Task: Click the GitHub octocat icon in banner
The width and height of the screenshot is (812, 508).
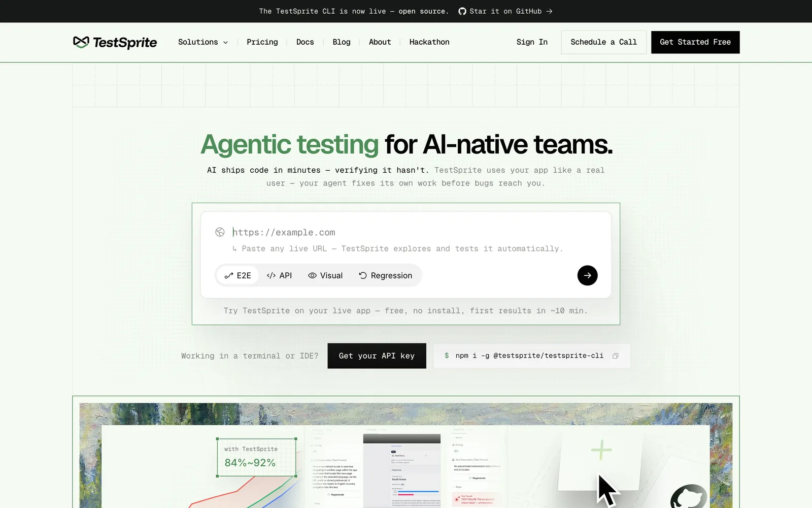Action: click(x=462, y=11)
